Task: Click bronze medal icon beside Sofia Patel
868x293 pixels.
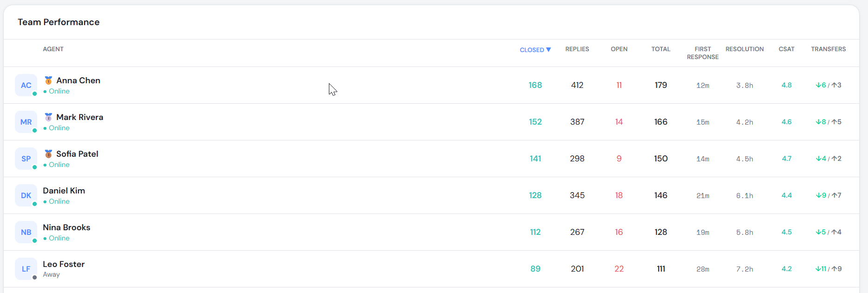Action: [48, 154]
